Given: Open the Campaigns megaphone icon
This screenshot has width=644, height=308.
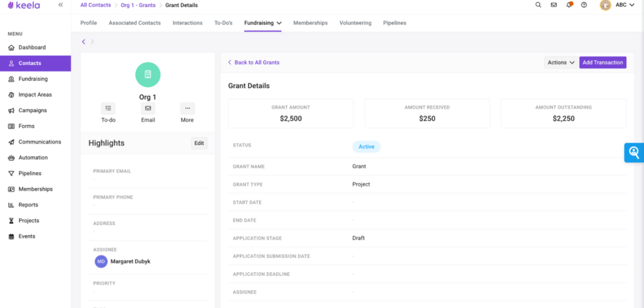Looking at the screenshot, I should click(11, 110).
